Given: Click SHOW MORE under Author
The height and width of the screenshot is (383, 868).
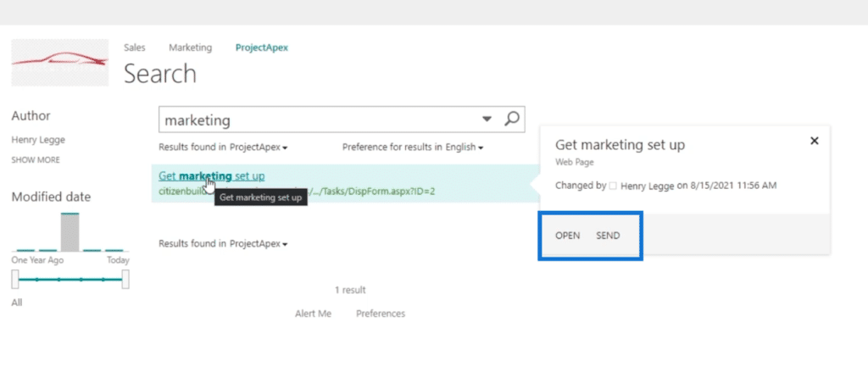Looking at the screenshot, I should pyautogui.click(x=36, y=160).
